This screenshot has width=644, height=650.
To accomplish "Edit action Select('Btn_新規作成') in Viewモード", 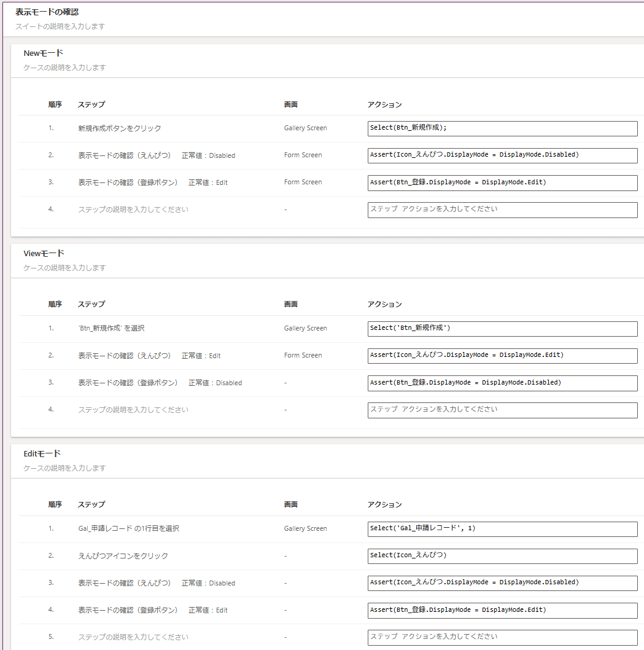I will (x=502, y=329).
